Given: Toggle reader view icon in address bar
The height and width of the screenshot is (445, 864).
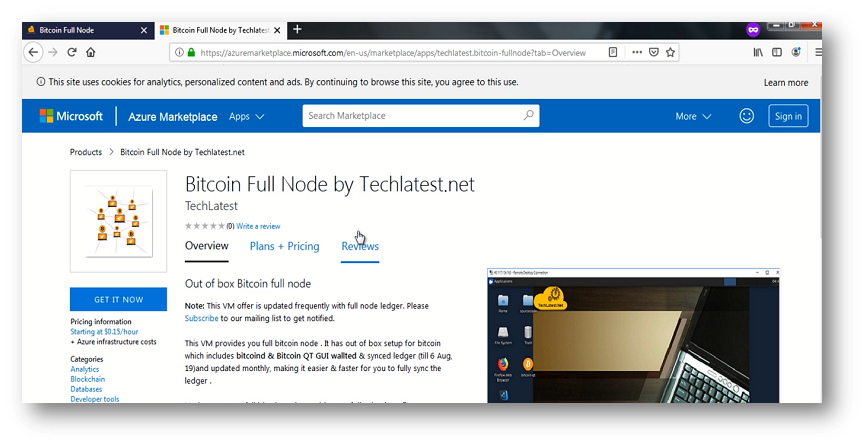Looking at the screenshot, I should coord(613,52).
